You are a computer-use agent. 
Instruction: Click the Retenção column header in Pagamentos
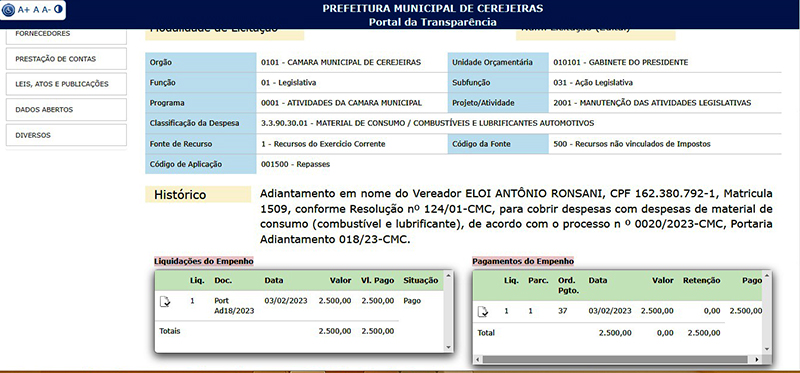pyautogui.click(x=702, y=281)
